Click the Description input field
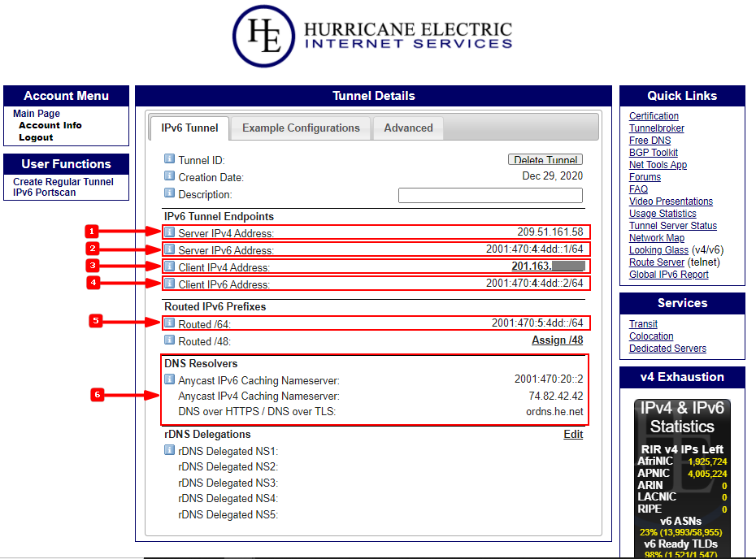This screenshot has width=756, height=559. coord(490,195)
